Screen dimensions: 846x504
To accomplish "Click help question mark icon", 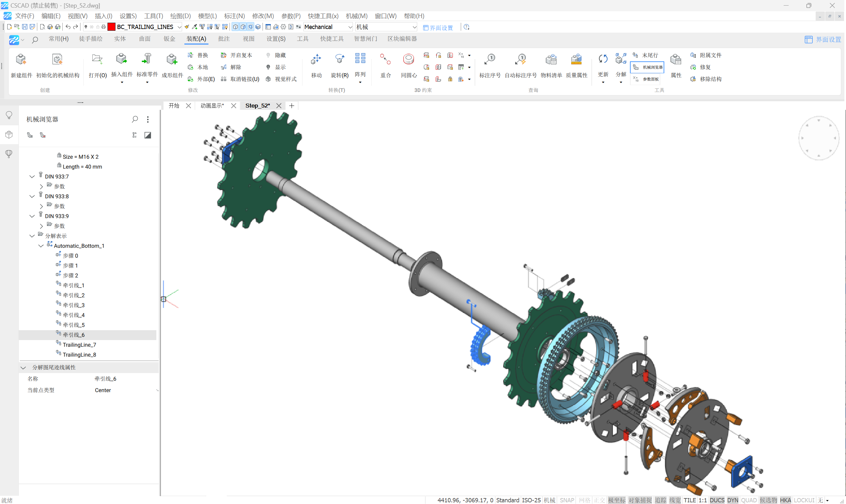I will pos(466,27).
